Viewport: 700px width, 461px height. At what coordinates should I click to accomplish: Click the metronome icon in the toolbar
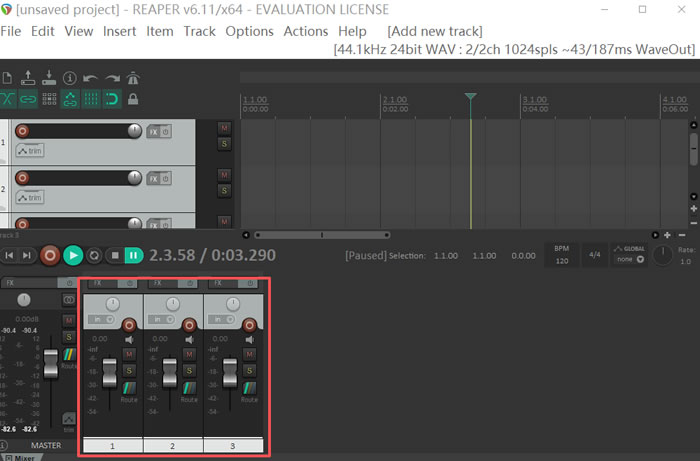pos(132,78)
